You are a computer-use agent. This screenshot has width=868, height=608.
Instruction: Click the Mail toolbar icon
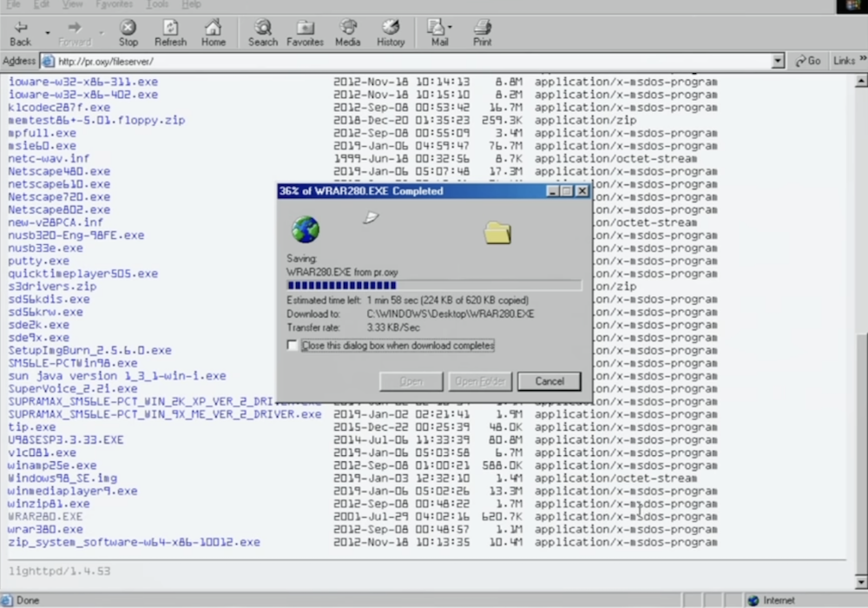[437, 27]
